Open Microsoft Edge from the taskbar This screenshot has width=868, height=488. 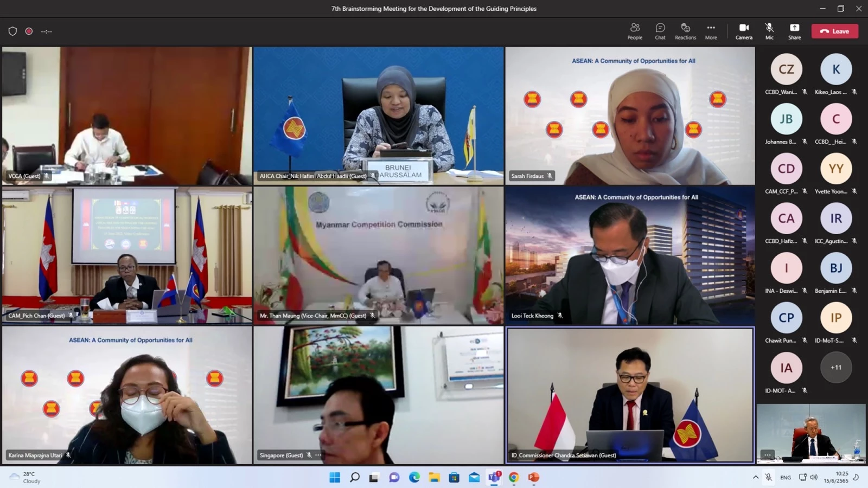pos(414,478)
